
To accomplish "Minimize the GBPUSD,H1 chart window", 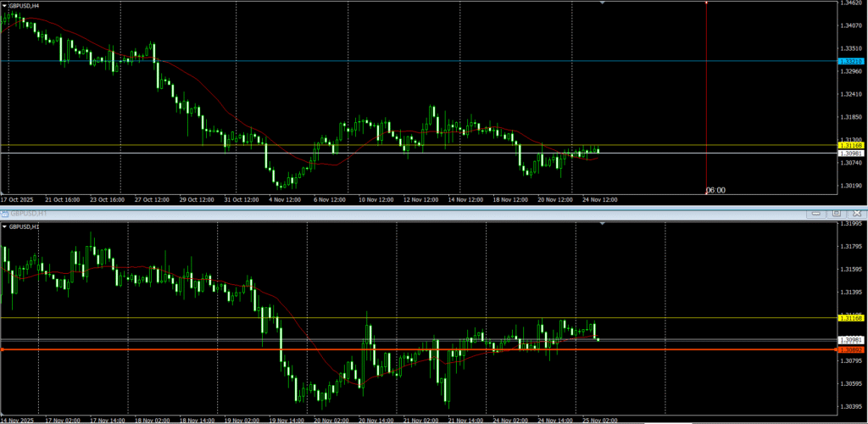I will pyautogui.click(x=815, y=214).
